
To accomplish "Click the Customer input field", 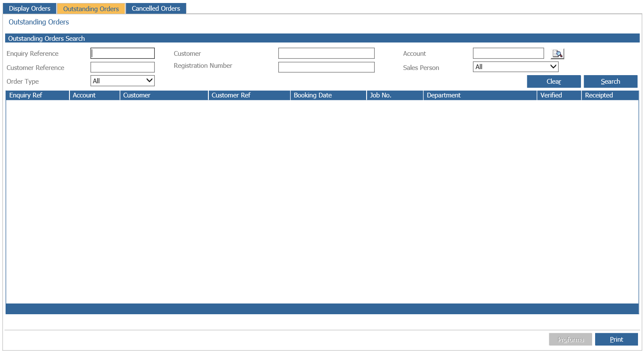I will [x=326, y=53].
